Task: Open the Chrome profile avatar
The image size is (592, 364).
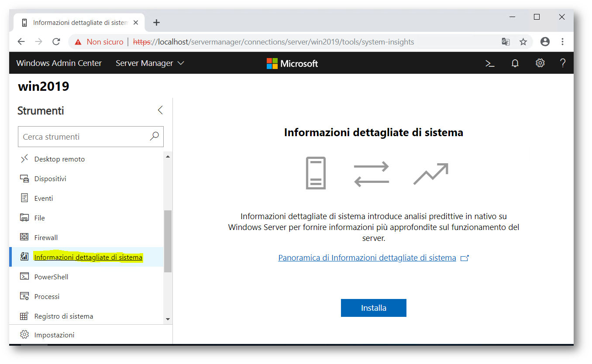Action: [x=545, y=42]
